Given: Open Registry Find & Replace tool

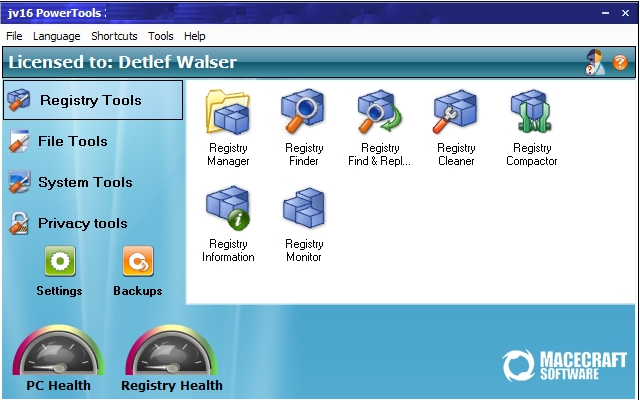Looking at the screenshot, I should [x=380, y=127].
